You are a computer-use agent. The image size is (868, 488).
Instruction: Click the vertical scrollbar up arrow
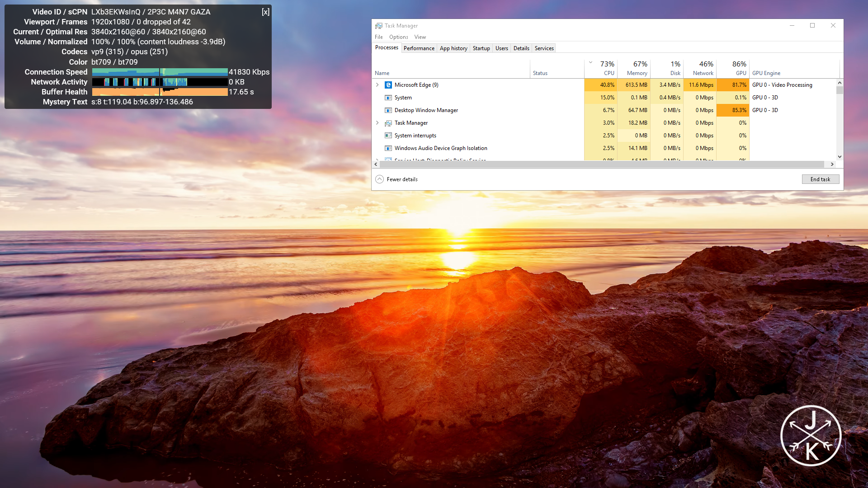[x=840, y=83]
